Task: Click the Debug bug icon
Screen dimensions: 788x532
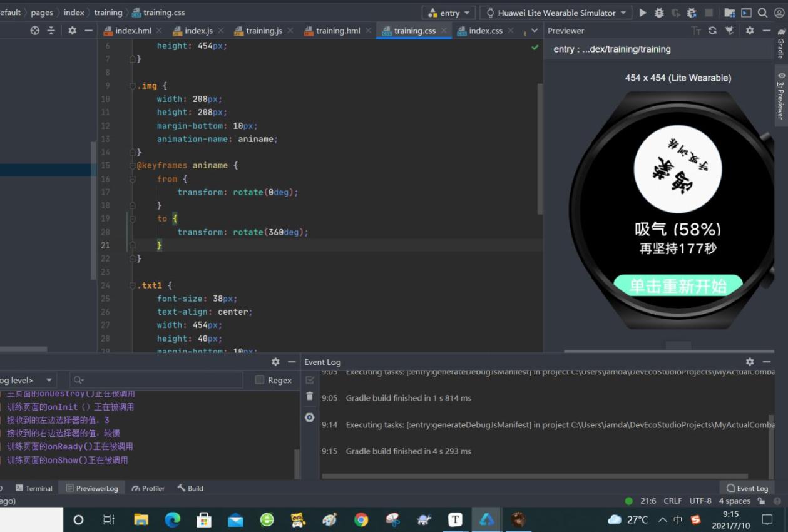Action: point(659,13)
